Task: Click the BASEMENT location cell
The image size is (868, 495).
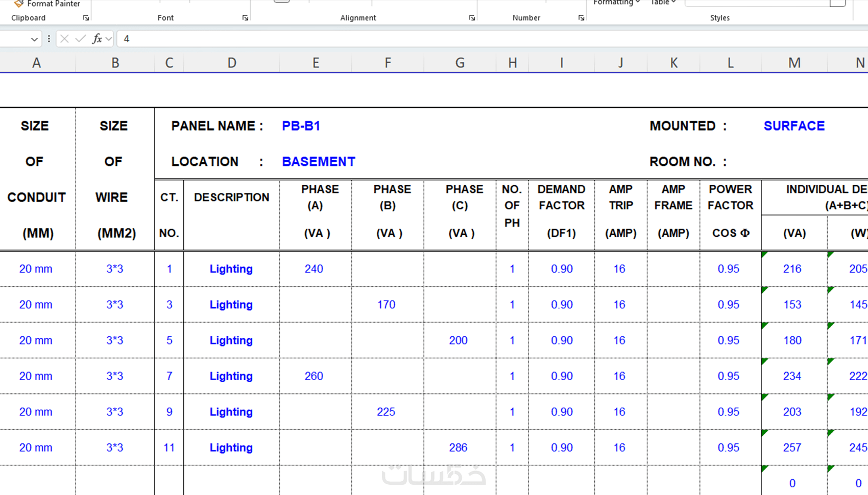Action: [x=319, y=162]
